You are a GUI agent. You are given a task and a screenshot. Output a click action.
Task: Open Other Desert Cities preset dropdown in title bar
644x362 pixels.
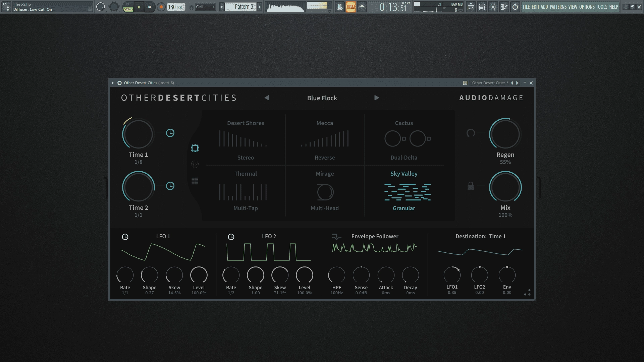click(490, 83)
